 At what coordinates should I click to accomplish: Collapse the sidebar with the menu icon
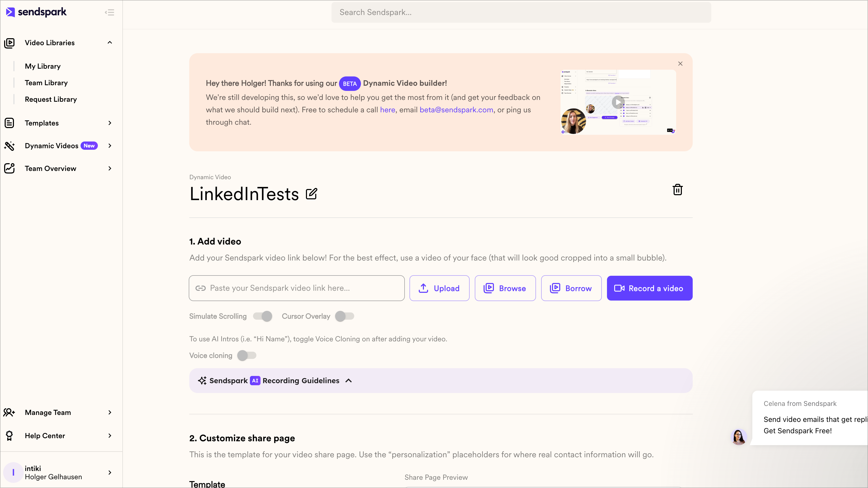pos(109,12)
